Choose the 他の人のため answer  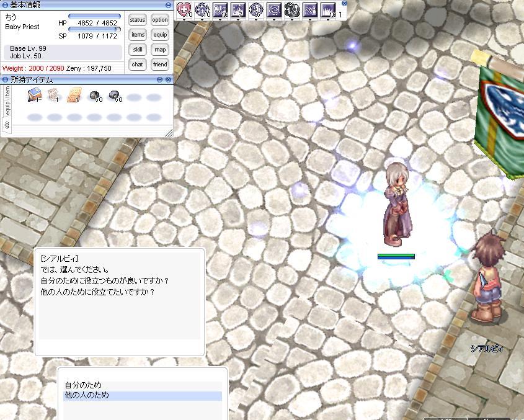tap(143, 396)
